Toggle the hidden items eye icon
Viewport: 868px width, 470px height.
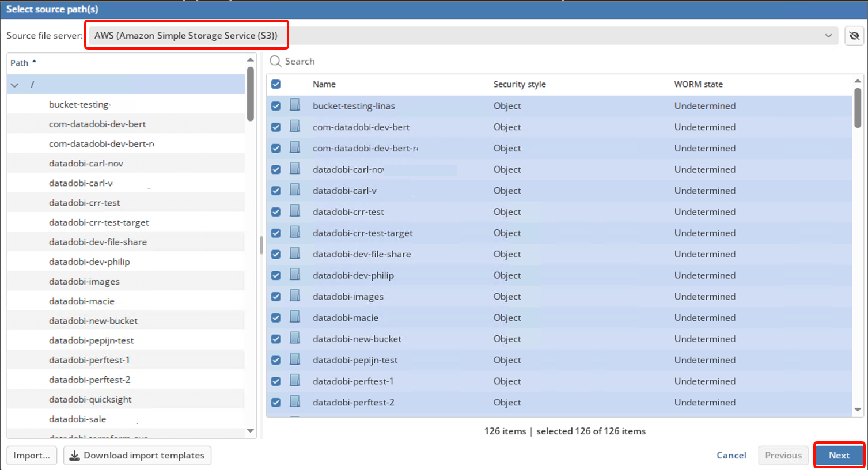pos(854,36)
